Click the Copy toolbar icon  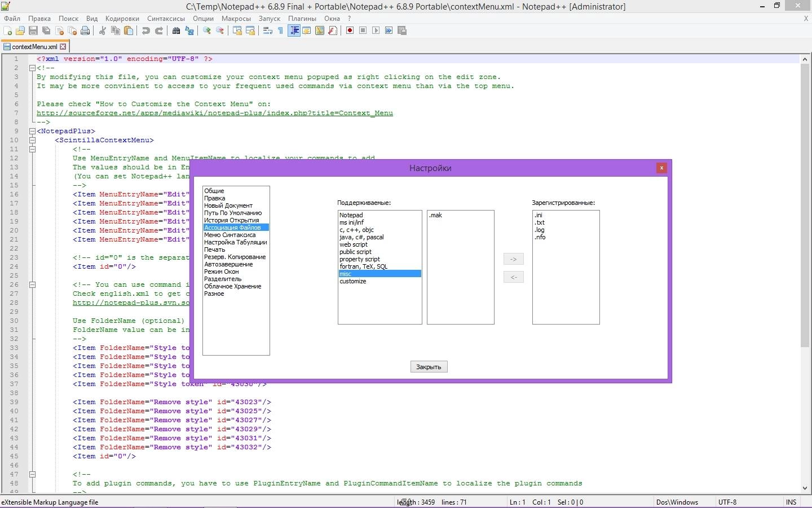point(116,30)
